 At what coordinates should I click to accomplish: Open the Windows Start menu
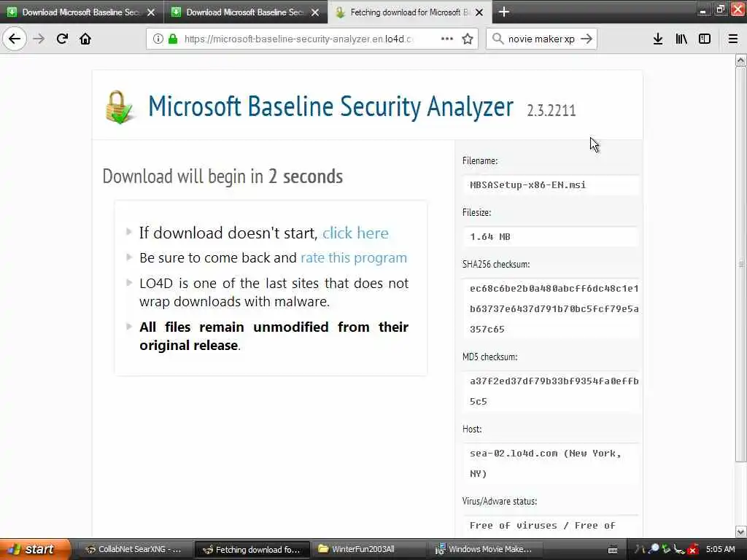coord(35,549)
